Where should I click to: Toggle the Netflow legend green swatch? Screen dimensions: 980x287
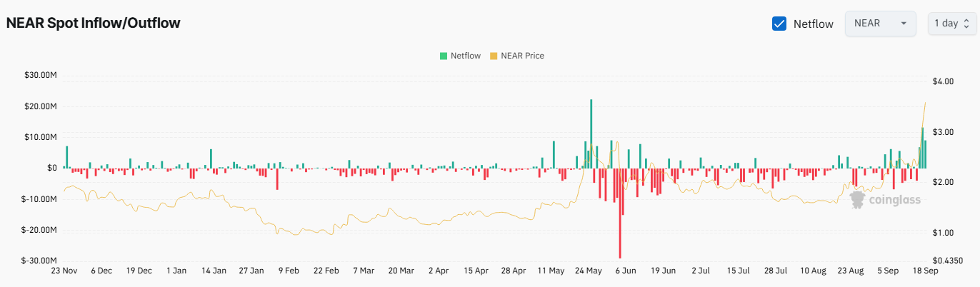[444, 56]
